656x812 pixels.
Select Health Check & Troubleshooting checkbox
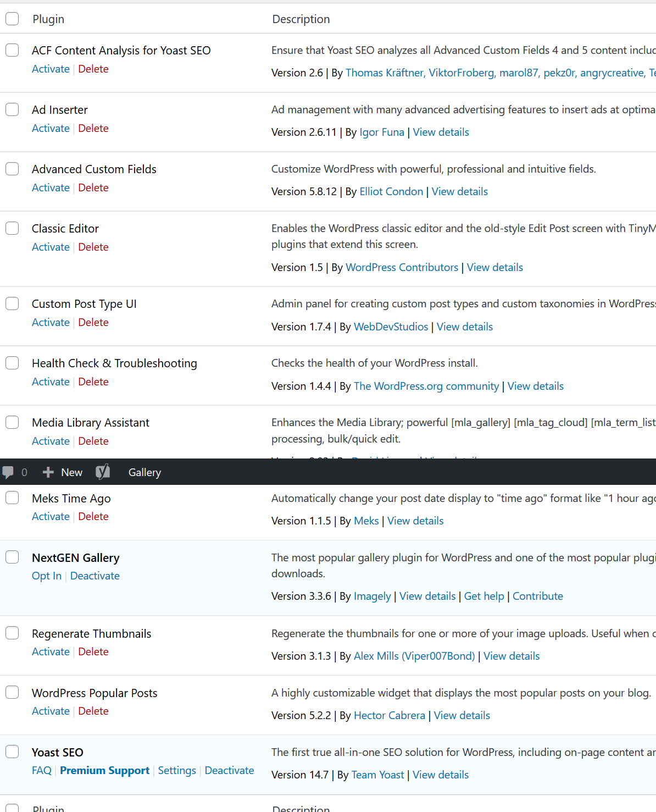(12, 363)
